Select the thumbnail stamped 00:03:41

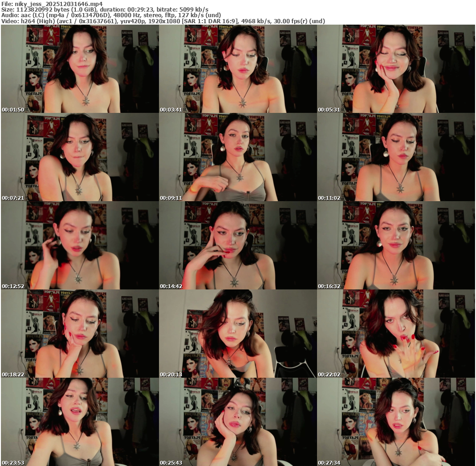(x=238, y=69)
